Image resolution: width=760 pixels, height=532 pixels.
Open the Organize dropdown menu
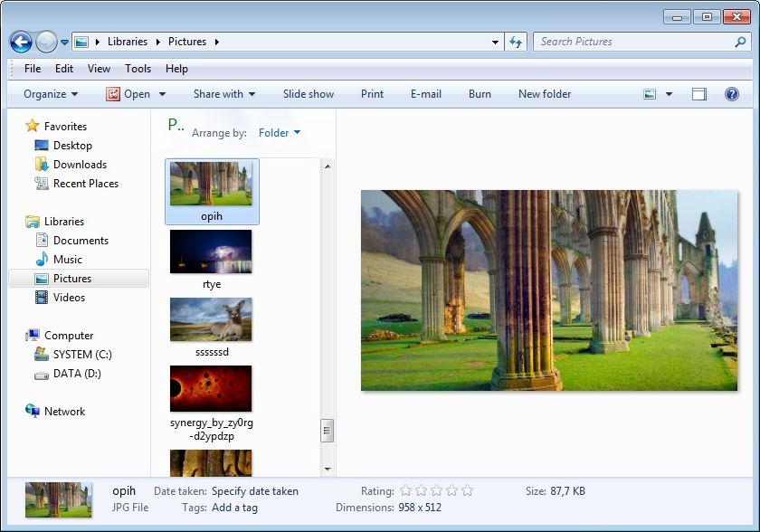coord(51,94)
